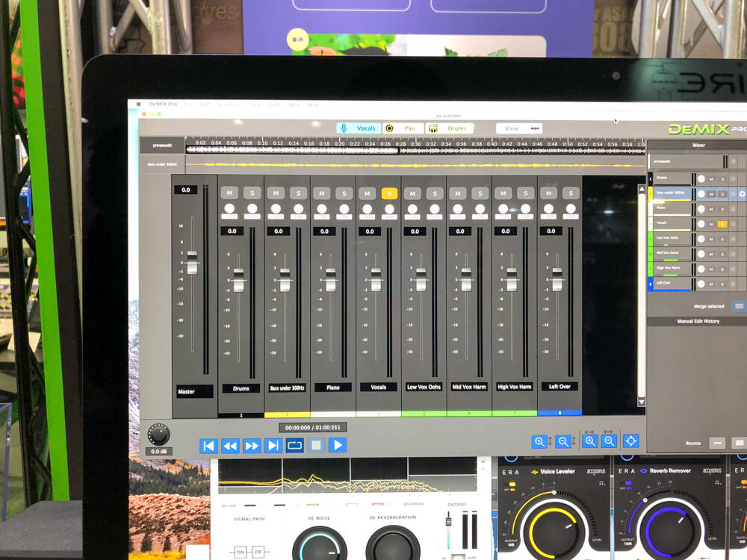Open the Help menu in menu bar
The height and width of the screenshot is (560, 747).
click(313, 105)
